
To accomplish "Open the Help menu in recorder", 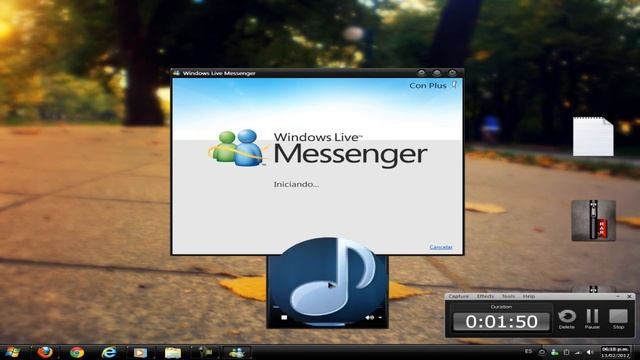I will point(529,296).
